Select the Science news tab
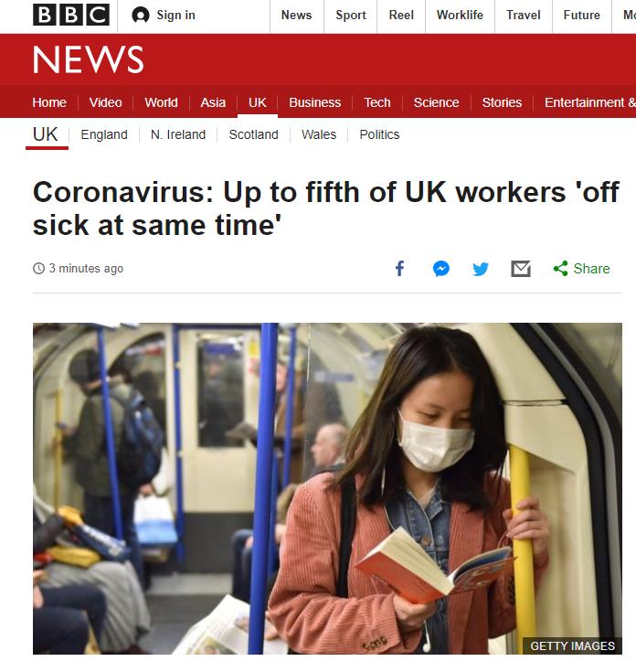The image size is (636, 672). (436, 102)
